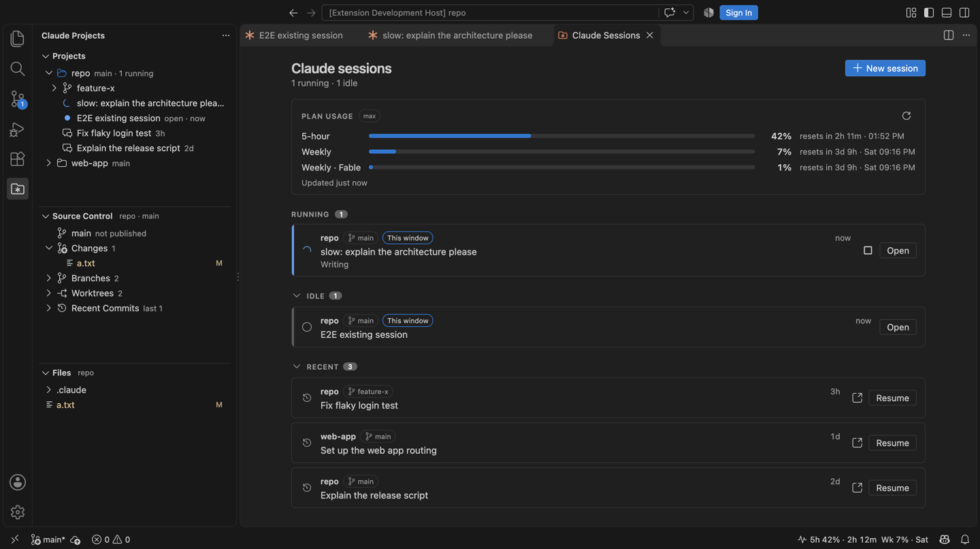This screenshot has width=980, height=549.
Task: Open web app routing session in new window
Action: (857, 443)
